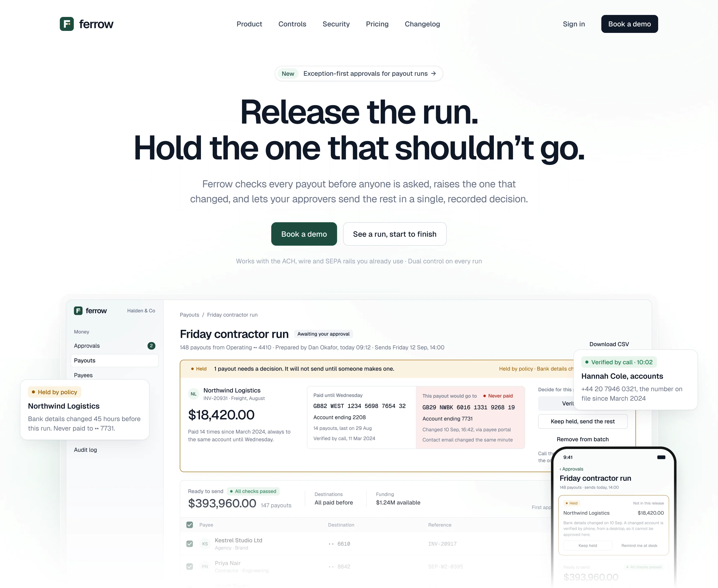Viewport: 718px width, 588px height.
Task: Click the ferrow logo in dashboard sidebar
Action: pos(90,311)
